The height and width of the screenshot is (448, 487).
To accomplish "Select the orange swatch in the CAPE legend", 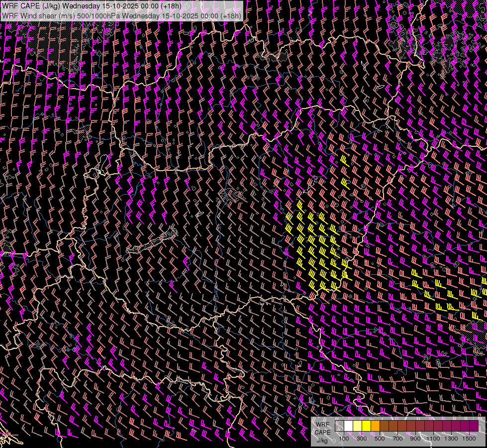I will pyautogui.click(x=375, y=426).
